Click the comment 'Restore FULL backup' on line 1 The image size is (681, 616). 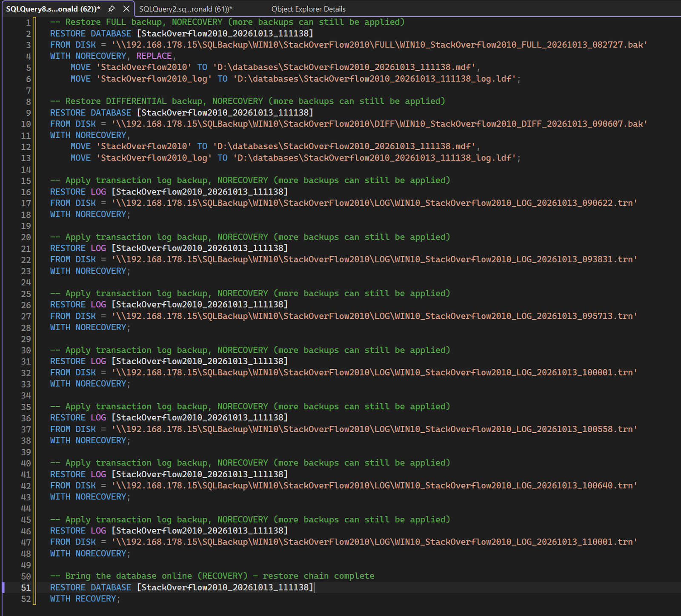227,22
